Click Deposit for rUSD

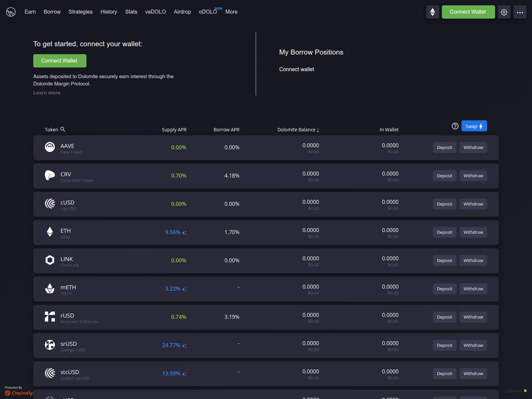pos(445,317)
